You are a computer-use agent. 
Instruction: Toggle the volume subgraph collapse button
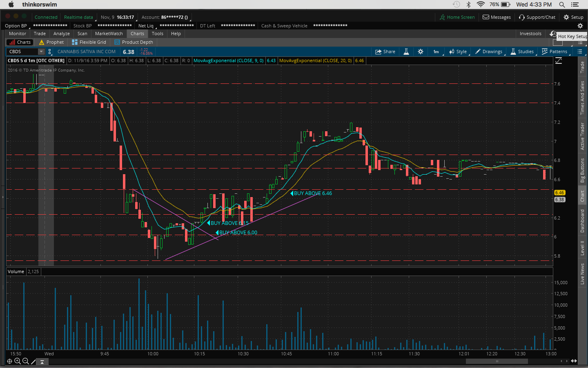[42, 362]
